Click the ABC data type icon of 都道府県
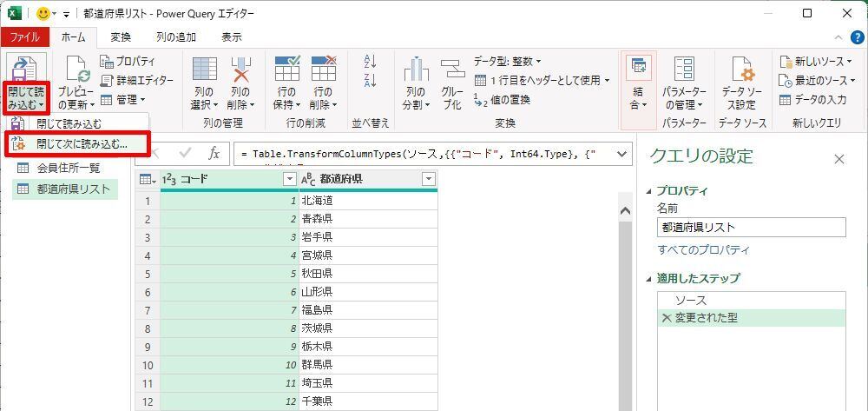The image size is (868, 411). [x=308, y=179]
